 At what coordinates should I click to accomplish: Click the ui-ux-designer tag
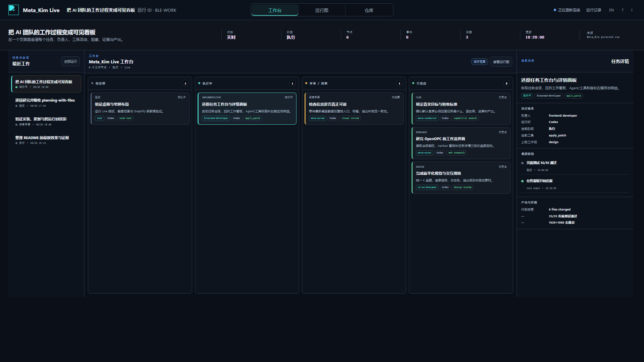[427, 187]
